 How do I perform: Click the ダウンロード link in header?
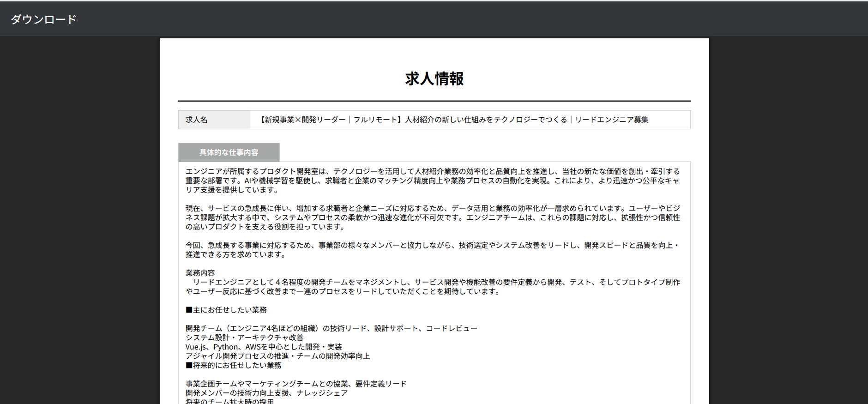(x=43, y=19)
